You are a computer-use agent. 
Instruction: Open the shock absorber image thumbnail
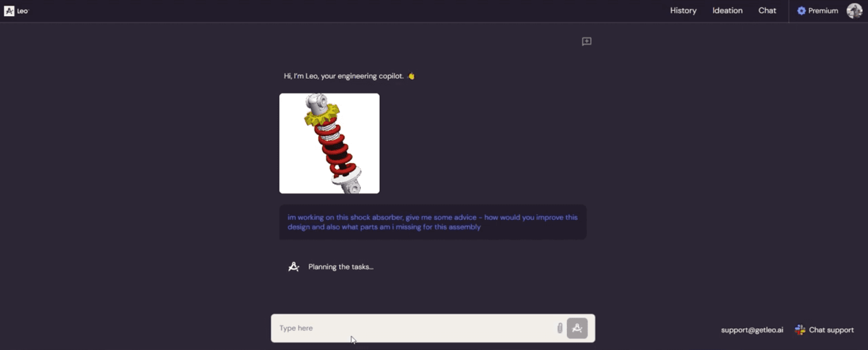coord(329,143)
